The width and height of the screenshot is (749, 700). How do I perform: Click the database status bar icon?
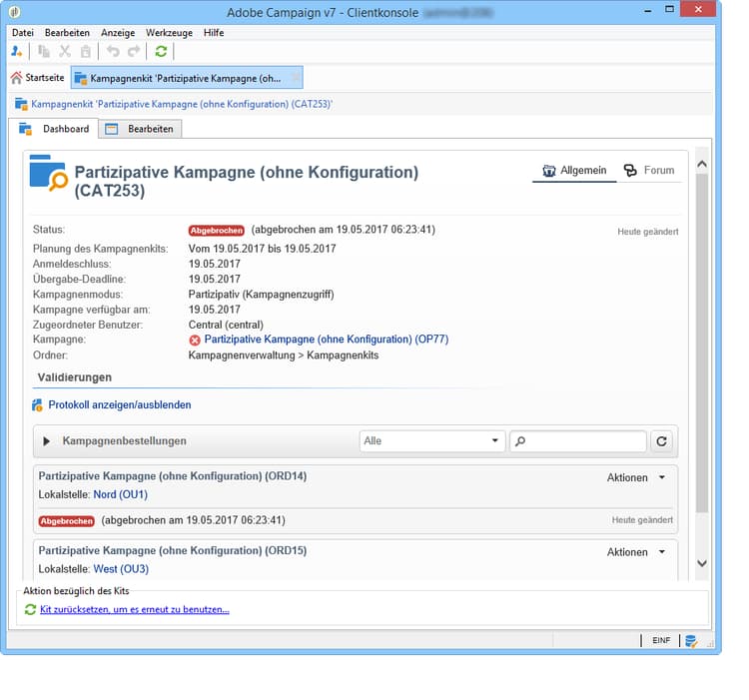coord(691,641)
